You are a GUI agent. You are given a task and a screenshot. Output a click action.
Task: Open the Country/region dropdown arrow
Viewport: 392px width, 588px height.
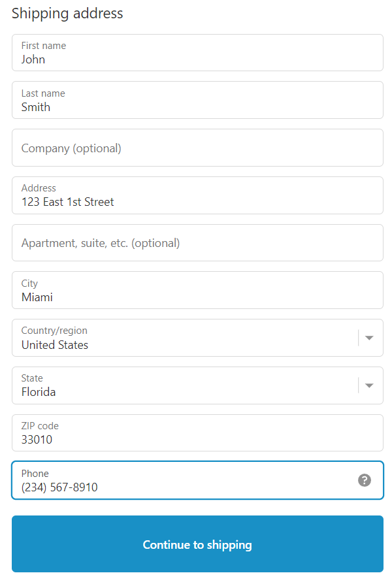pyautogui.click(x=369, y=338)
